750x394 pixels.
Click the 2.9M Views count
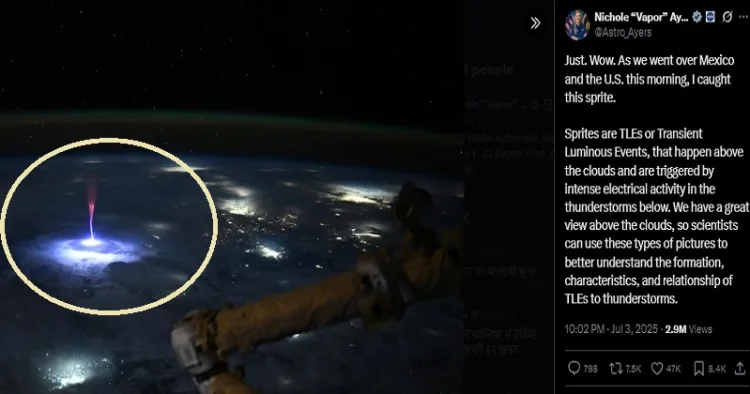click(x=688, y=329)
